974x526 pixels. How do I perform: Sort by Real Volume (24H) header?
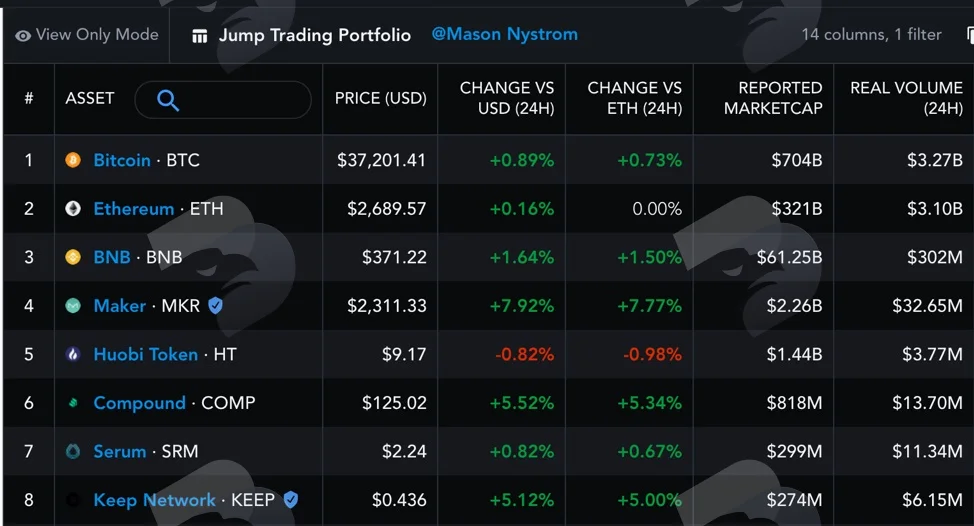pos(906,98)
